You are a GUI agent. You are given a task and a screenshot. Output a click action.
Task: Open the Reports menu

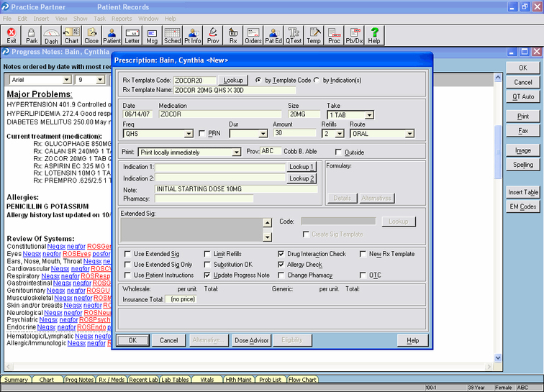coord(122,18)
